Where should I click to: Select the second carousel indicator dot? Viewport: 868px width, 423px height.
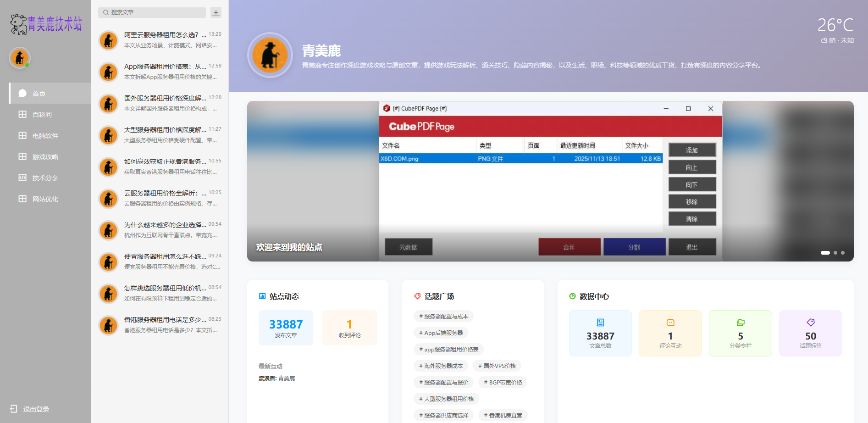pos(835,253)
